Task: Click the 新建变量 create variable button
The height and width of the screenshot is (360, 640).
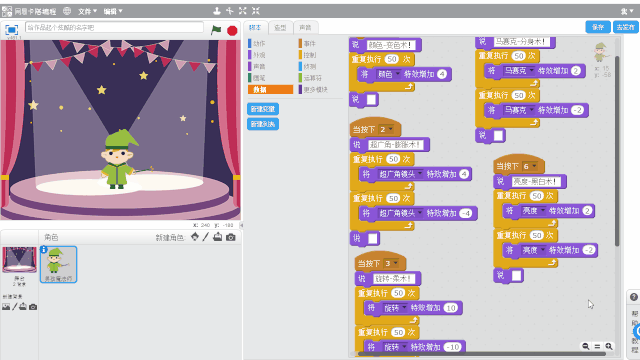Action: point(263,109)
